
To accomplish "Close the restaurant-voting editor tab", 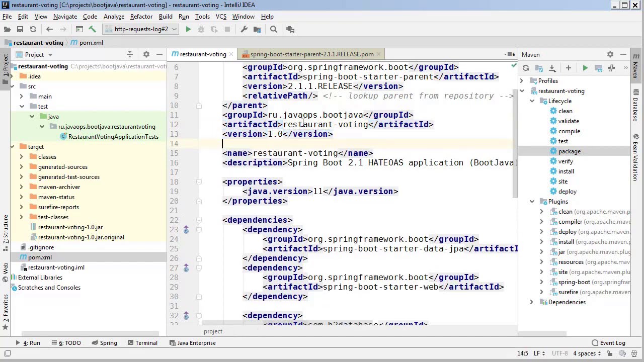I will point(231,54).
